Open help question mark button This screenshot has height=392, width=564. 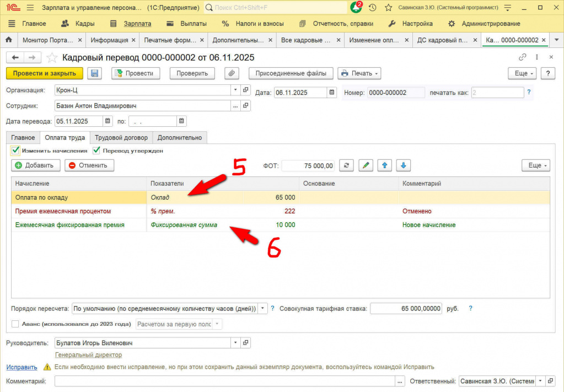click(548, 73)
